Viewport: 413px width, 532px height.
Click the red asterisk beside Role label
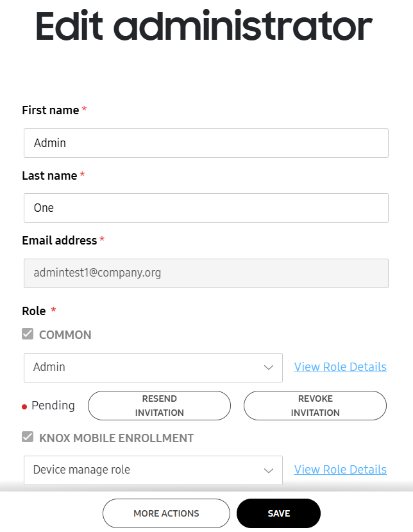point(53,311)
